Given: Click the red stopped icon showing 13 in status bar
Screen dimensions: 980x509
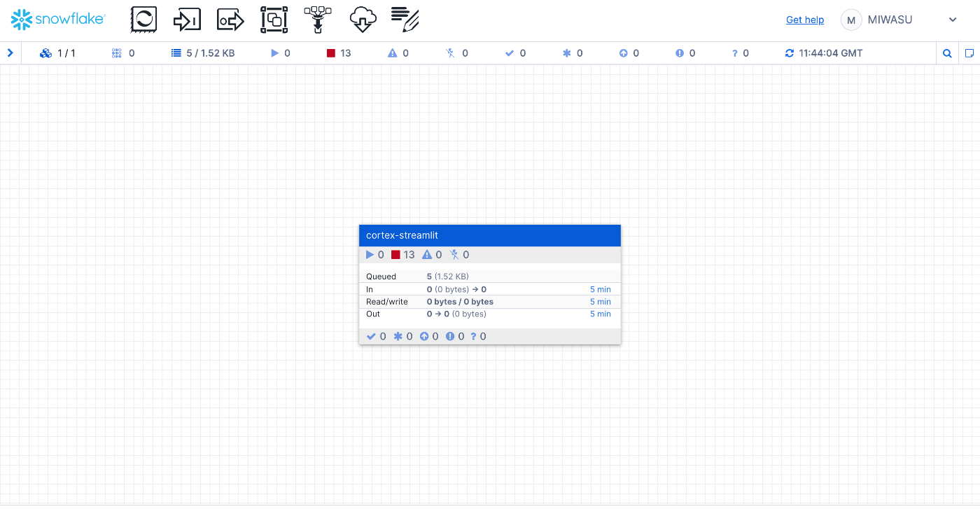Looking at the screenshot, I should (331, 53).
